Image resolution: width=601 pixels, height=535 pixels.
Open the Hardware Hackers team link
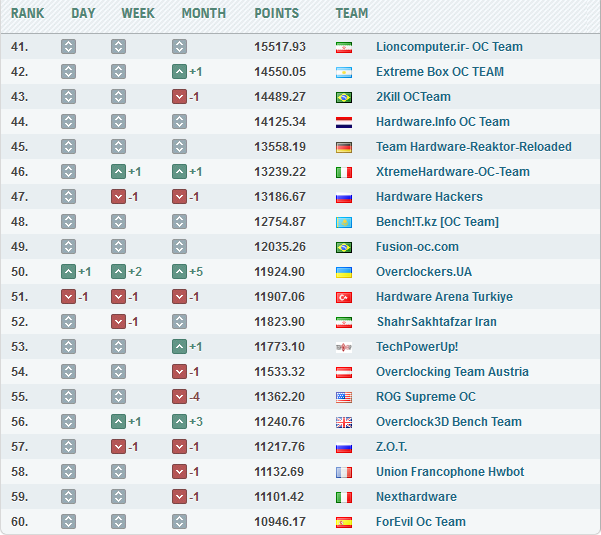(x=429, y=197)
